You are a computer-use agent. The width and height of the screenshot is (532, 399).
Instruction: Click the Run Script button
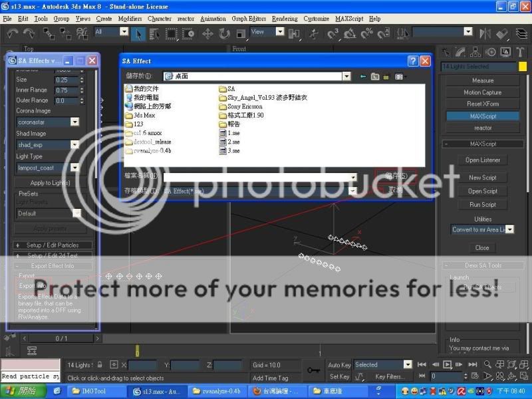click(x=483, y=205)
